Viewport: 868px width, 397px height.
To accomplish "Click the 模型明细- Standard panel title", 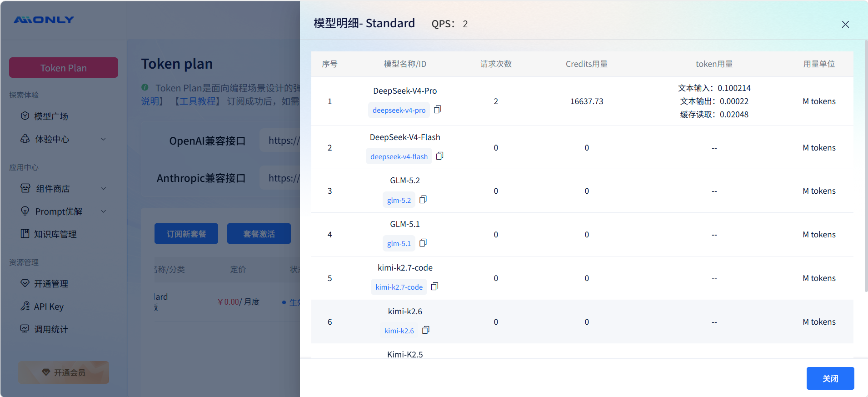I will point(364,23).
